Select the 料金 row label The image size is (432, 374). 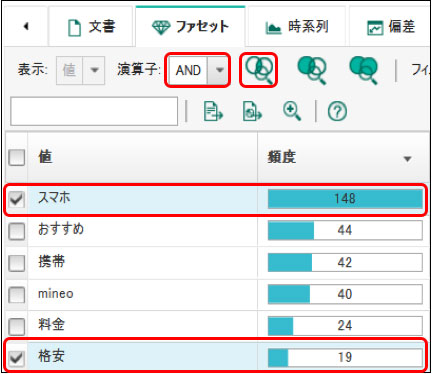click(x=51, y=324)
